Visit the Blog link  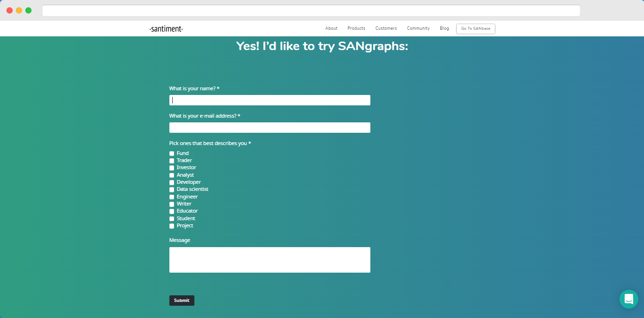[444, 28]
